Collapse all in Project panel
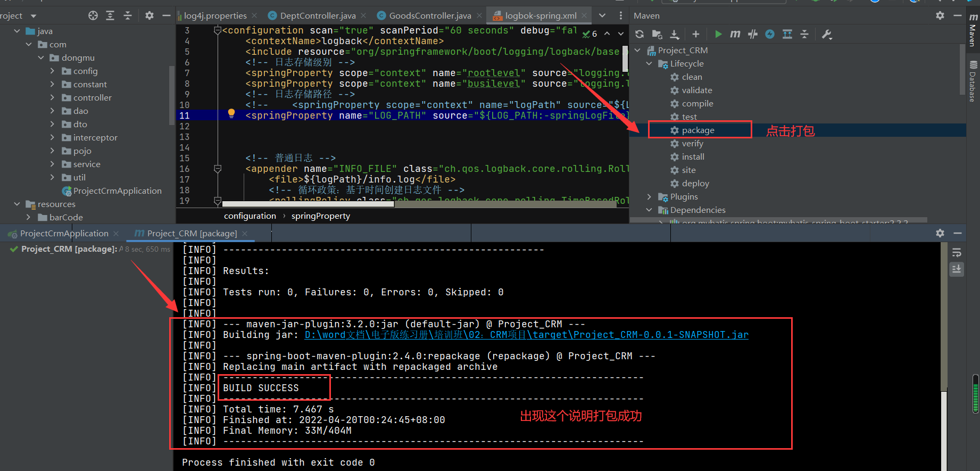This screenshot has height=471, width=980. click(x=128, y=16)
